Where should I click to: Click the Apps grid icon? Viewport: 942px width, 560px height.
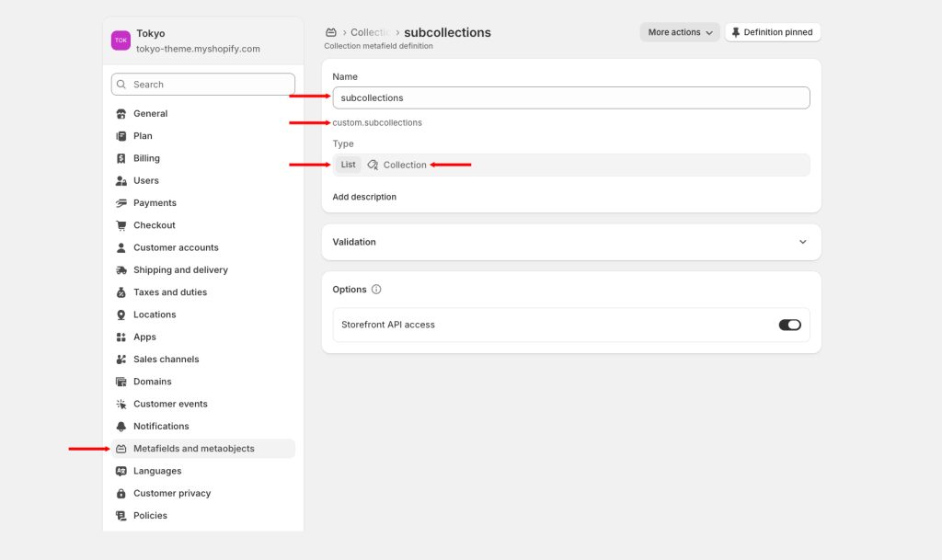[121, 337]
